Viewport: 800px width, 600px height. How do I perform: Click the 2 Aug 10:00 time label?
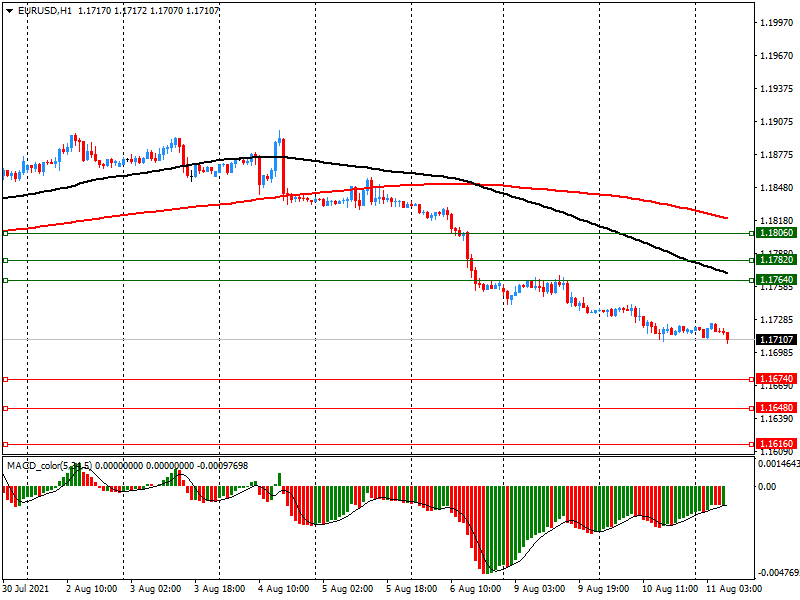pos(92,589)
